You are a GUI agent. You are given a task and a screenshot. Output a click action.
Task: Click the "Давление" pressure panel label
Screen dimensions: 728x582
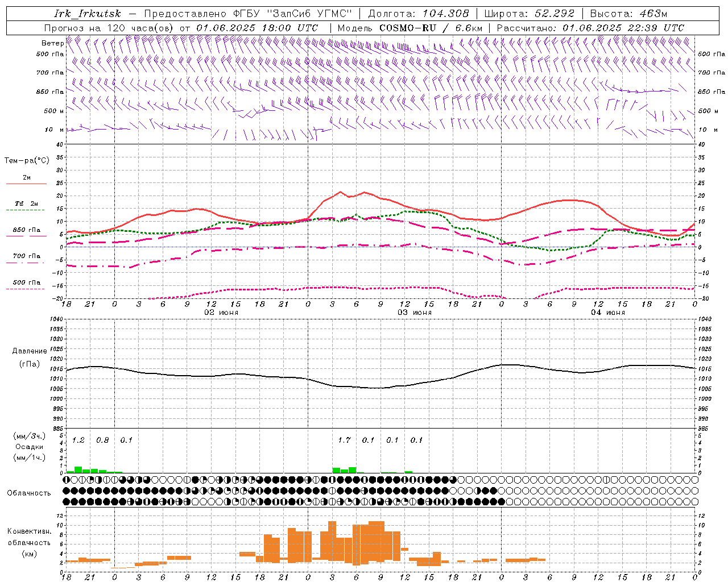[30, 351]
